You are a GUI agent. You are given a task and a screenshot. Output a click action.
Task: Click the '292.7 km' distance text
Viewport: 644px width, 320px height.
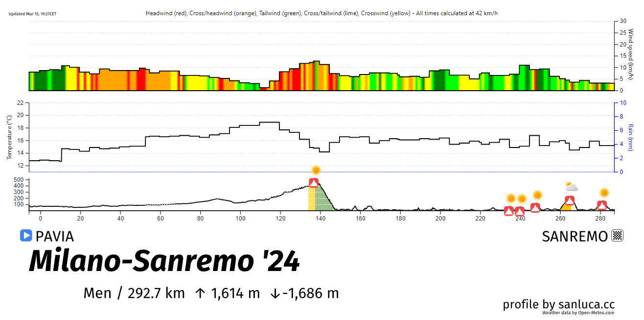[156, 293]
